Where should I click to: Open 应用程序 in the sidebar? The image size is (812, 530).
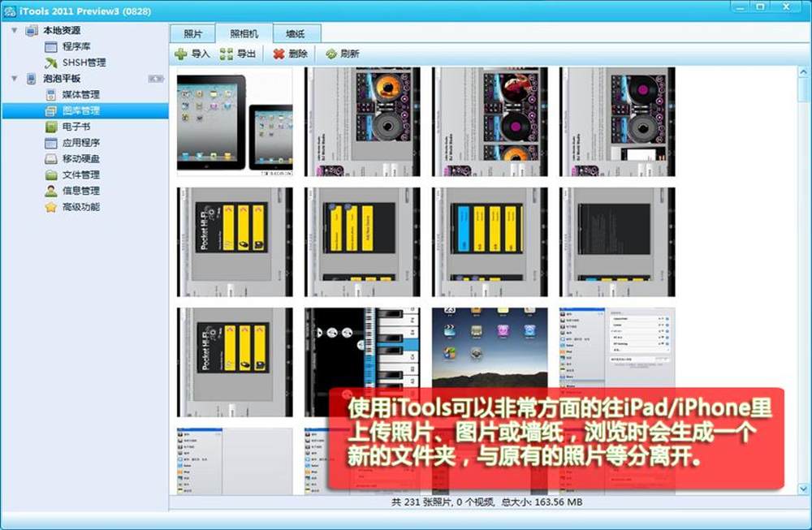(x=80, y=143)
